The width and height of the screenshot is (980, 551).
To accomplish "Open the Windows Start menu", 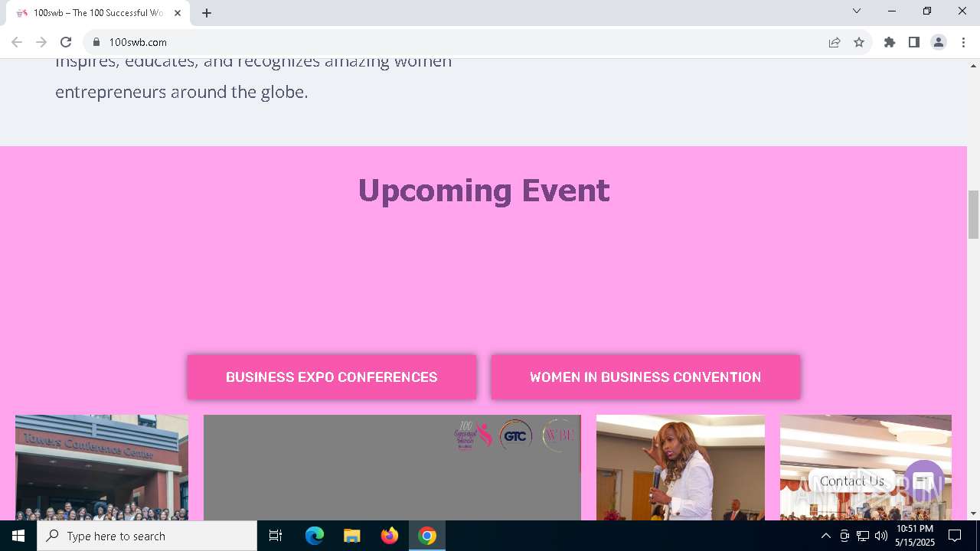I will click(18, 536).
